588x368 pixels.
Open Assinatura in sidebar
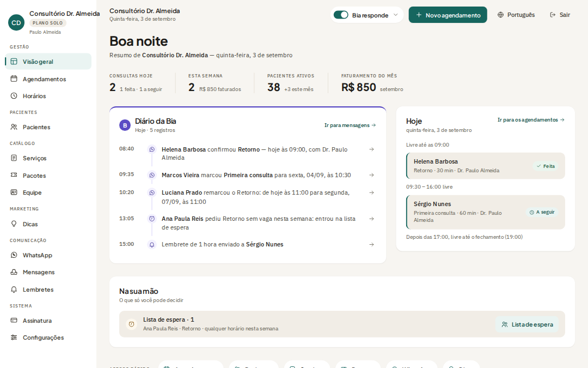pyautogui.click(x=48, y=321)
